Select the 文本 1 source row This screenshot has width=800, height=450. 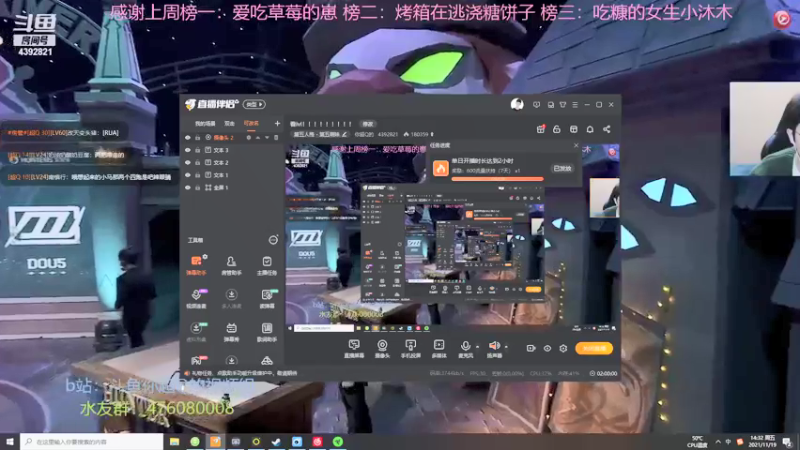pyautogui.click(x=232, y=175)
